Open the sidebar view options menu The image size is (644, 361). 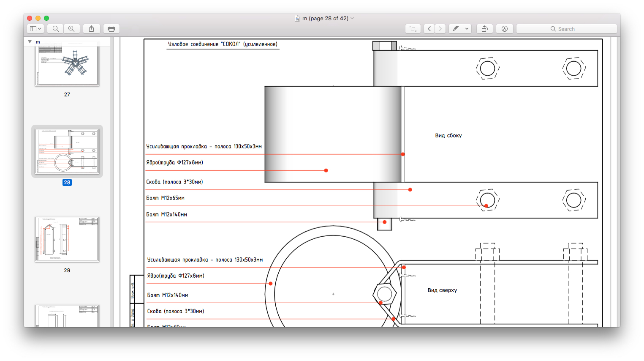click(x=35, y=29)
